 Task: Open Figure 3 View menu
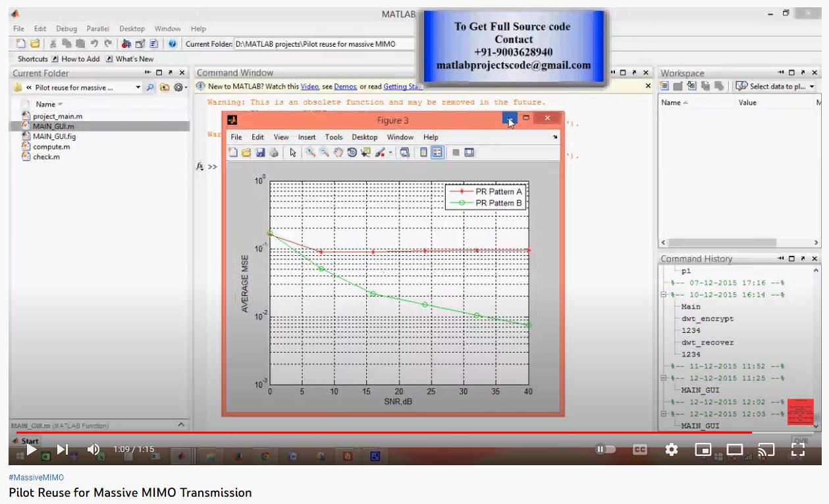point(281,137)
